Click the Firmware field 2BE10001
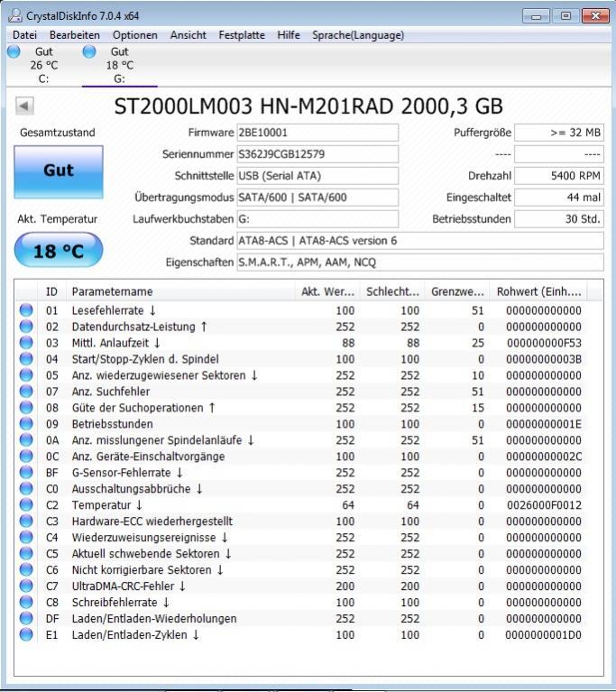Screen dimensions: 616x692 point(317,133)
